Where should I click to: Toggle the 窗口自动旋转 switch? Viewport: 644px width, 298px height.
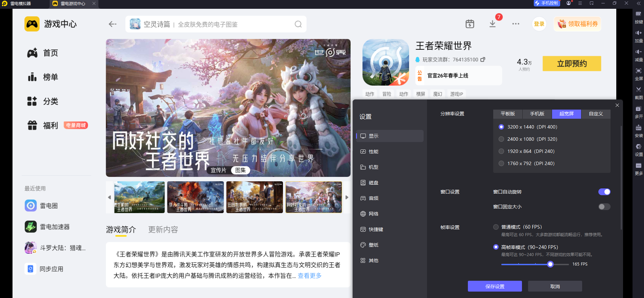point(604,192)
